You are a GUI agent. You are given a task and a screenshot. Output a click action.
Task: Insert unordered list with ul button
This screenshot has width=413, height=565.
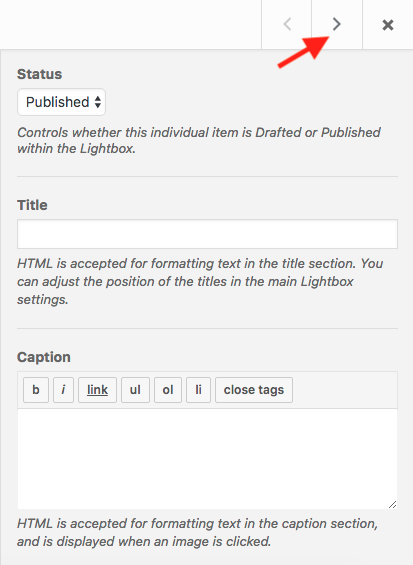point(135,390)
